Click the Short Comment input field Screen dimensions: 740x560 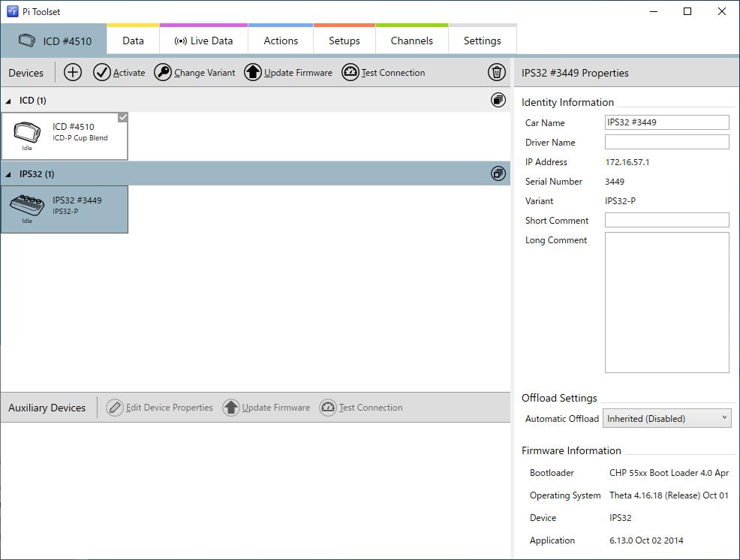click(667, 220)
